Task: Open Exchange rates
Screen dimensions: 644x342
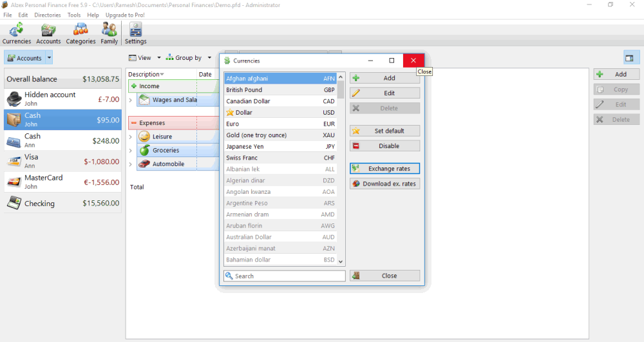Action: click(x=385, y=169)
